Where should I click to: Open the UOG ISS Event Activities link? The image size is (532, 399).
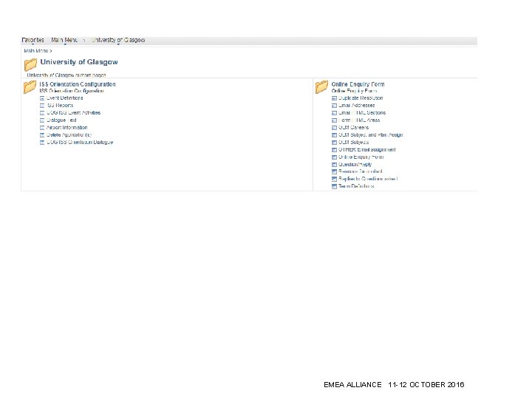[x=74, y=112]
